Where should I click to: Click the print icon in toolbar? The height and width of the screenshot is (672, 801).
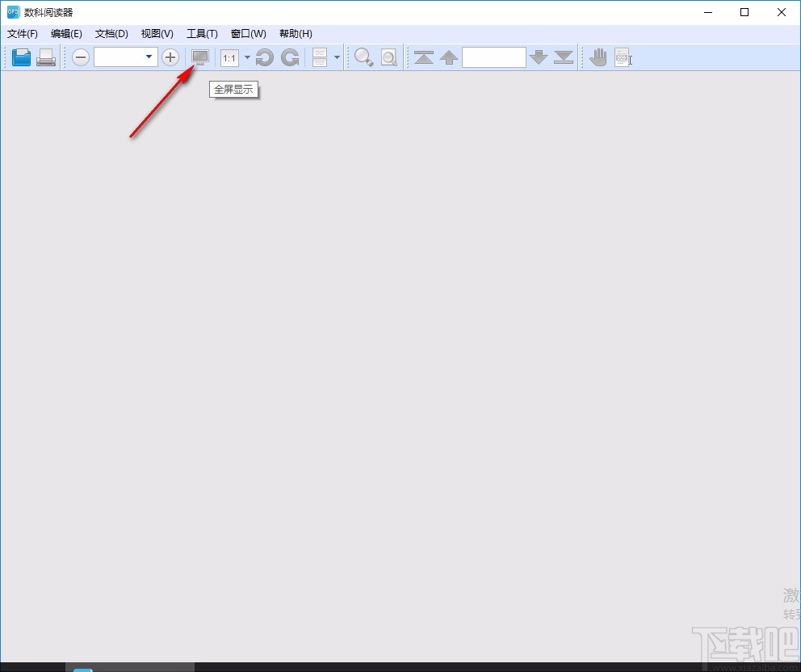pyautogui.click(x=46, y=57)
